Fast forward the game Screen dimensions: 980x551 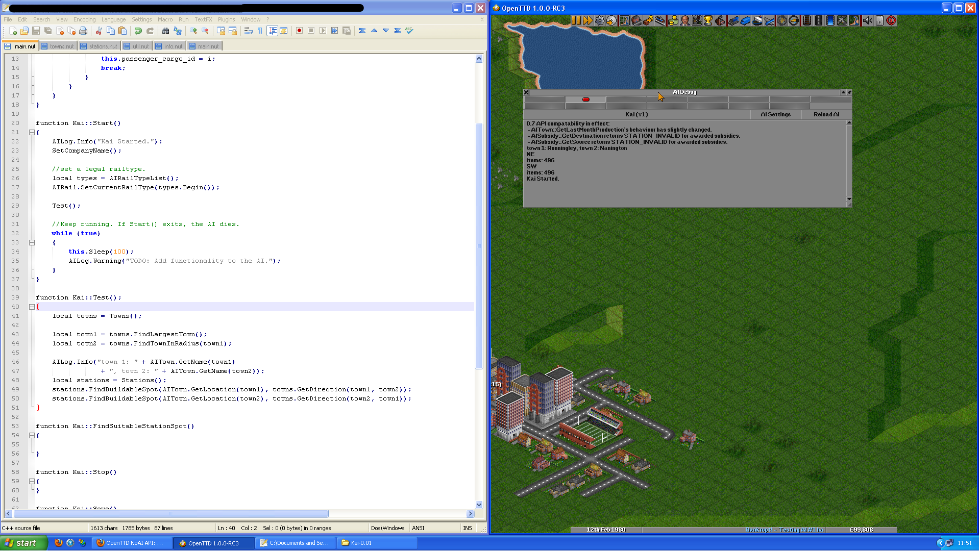click(587, 20)
